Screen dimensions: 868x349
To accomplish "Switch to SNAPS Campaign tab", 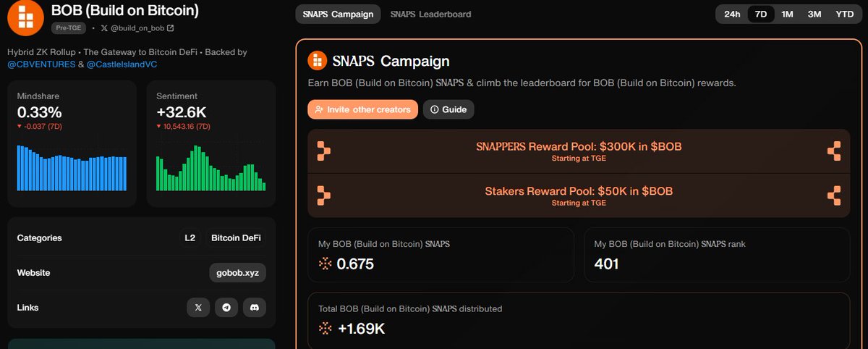I will click(x=339, y=14).
